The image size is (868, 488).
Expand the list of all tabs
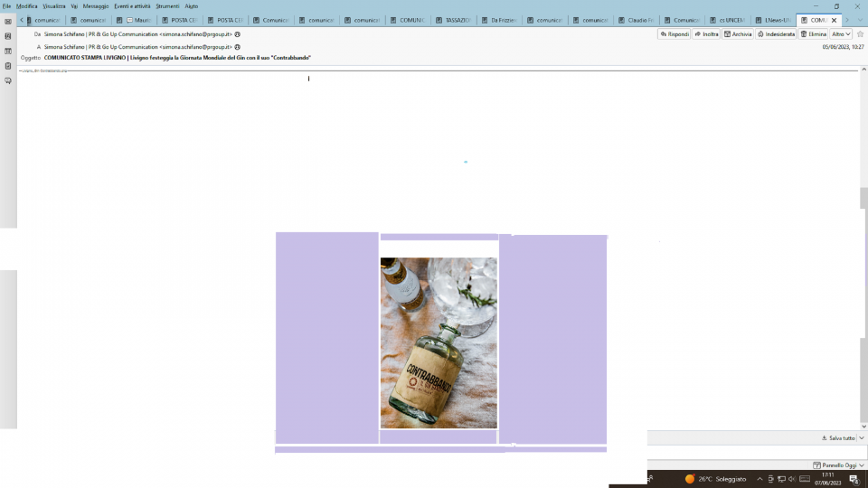coord(860,20)
